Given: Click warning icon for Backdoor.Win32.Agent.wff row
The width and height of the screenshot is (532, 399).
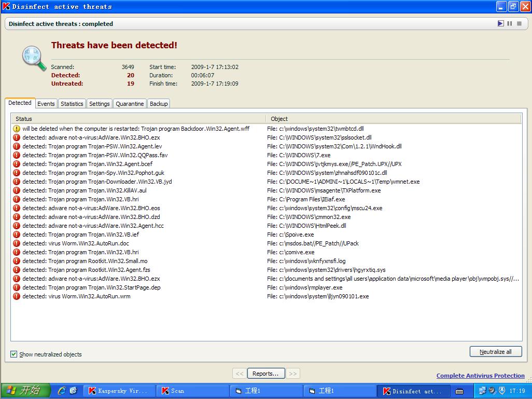Looking at the screenshot, I should 17,129.
